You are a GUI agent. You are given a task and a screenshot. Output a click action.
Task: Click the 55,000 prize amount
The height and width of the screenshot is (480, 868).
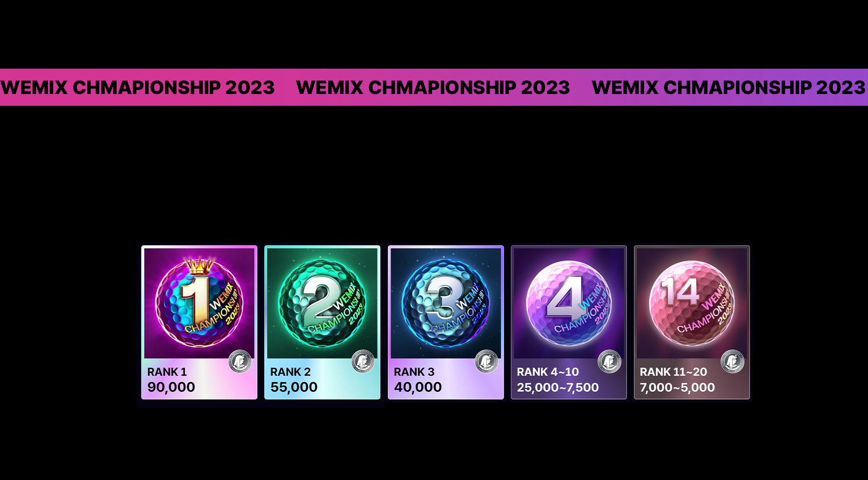tap(294, 387)
